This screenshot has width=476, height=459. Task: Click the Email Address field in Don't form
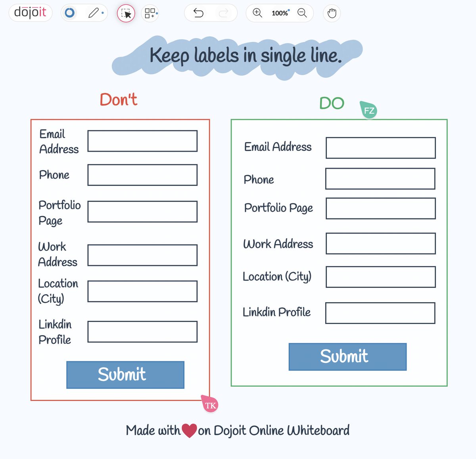click(x=142, y=141)
